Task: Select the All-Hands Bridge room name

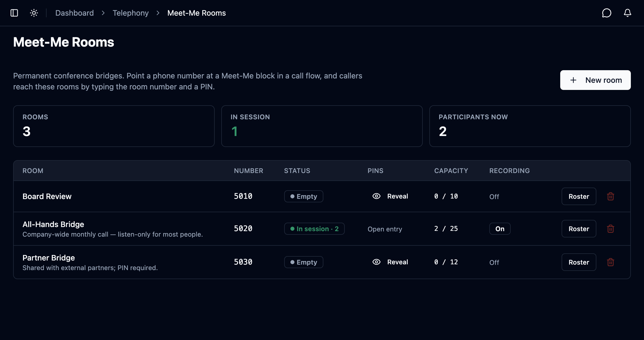Action: [53, 224]
